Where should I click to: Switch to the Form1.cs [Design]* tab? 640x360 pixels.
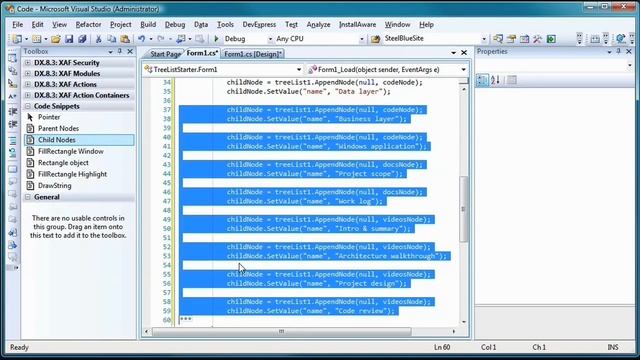point(253,54)
